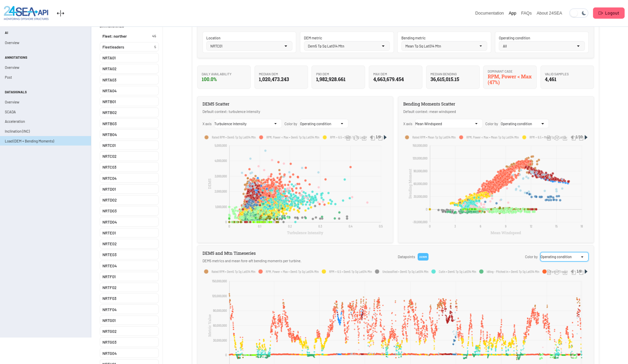
Task: Open data view icon in Timeseries toolbar
Action: [549, 272]
